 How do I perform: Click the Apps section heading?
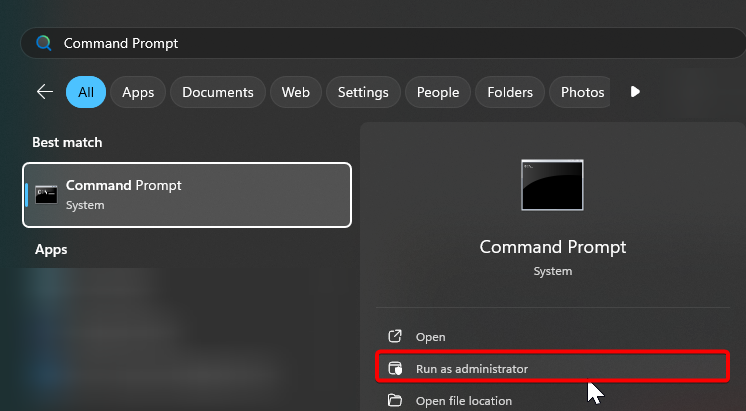(x=51, y=250)
